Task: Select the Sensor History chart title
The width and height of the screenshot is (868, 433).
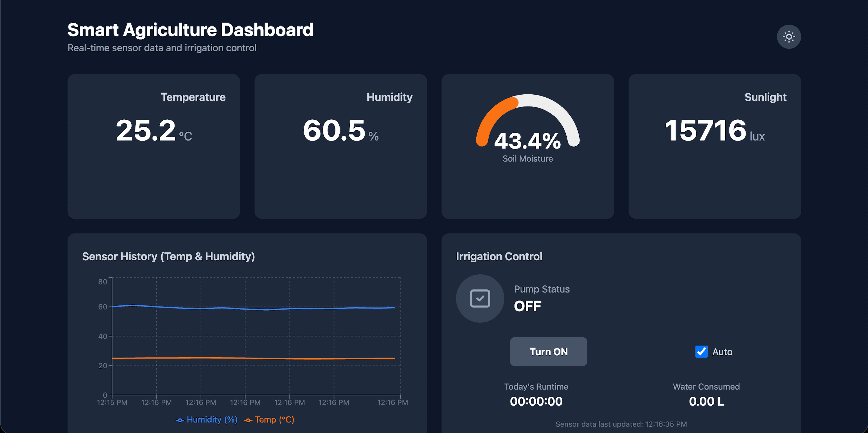Action: click(x=168, y=256)
